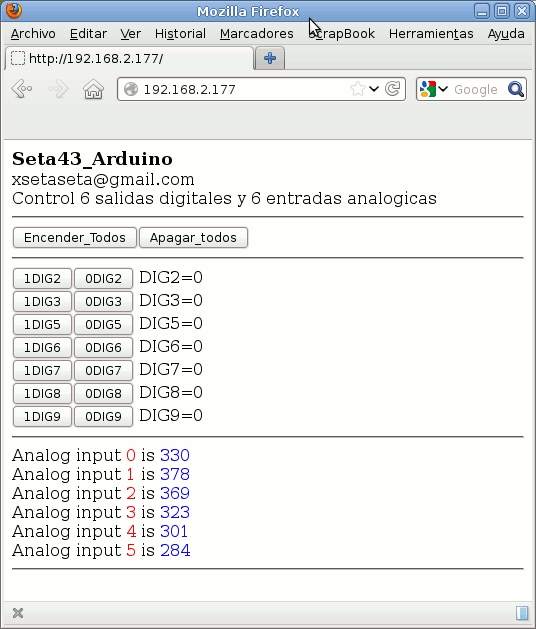The image size is (536, 629).
Task: Click the site identity globe icon
Action: click(131, 89)
